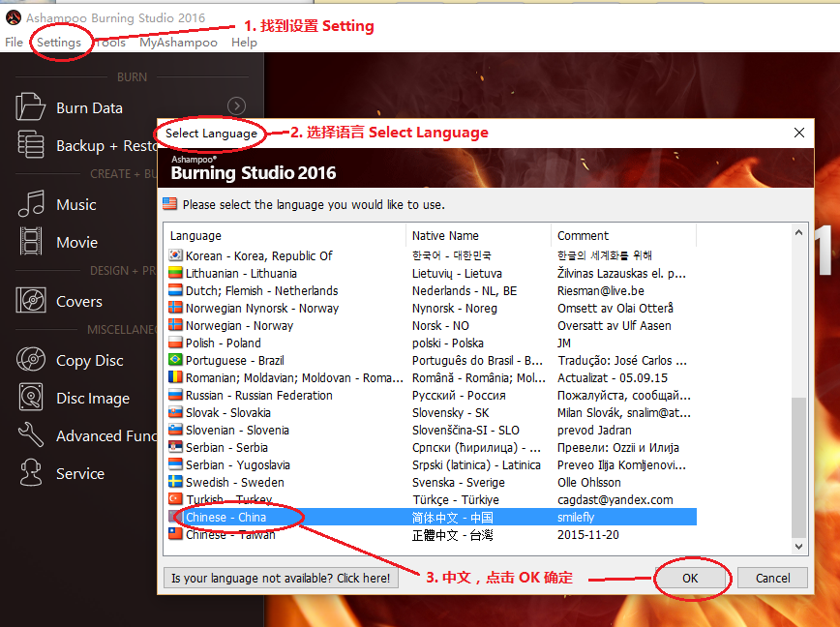This screenshot has width=840, height=627.
Task: Click native name 'Slovensky - SK'
Action: point(451,413)
